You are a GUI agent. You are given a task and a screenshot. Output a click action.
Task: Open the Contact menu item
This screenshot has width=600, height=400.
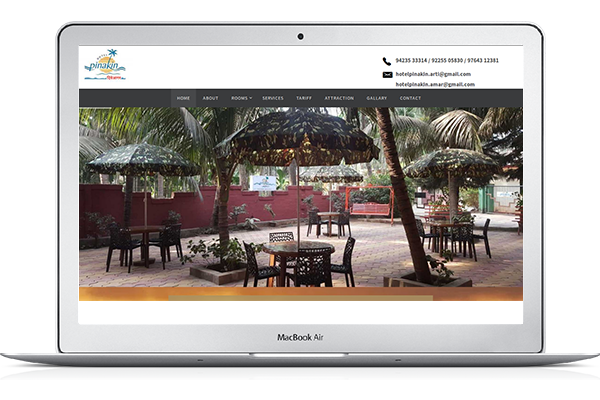pyautogui.click(x=410, y=98)
